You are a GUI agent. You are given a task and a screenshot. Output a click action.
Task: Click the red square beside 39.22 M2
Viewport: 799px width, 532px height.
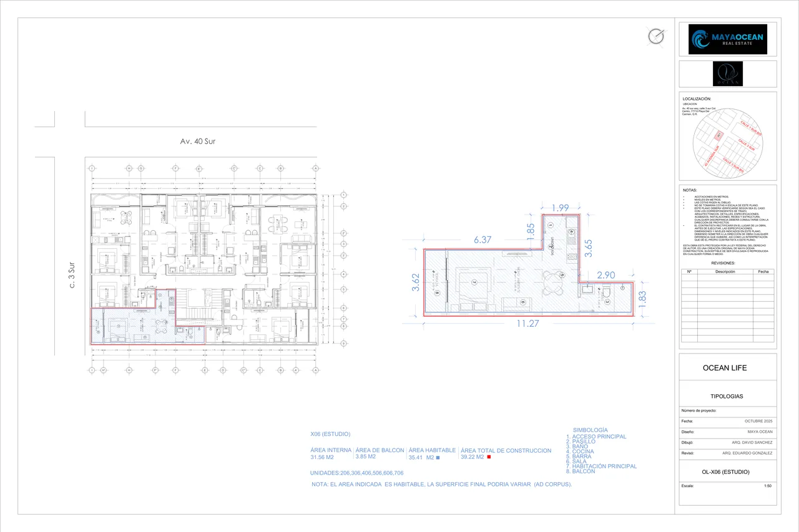[x=489, y=457]
